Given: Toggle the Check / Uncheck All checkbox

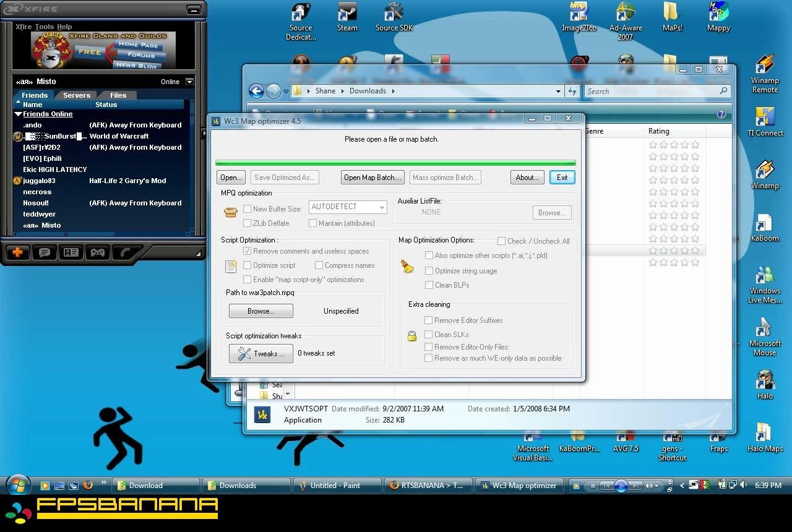Looking at the screenshot, I should [x=501, y=241].
